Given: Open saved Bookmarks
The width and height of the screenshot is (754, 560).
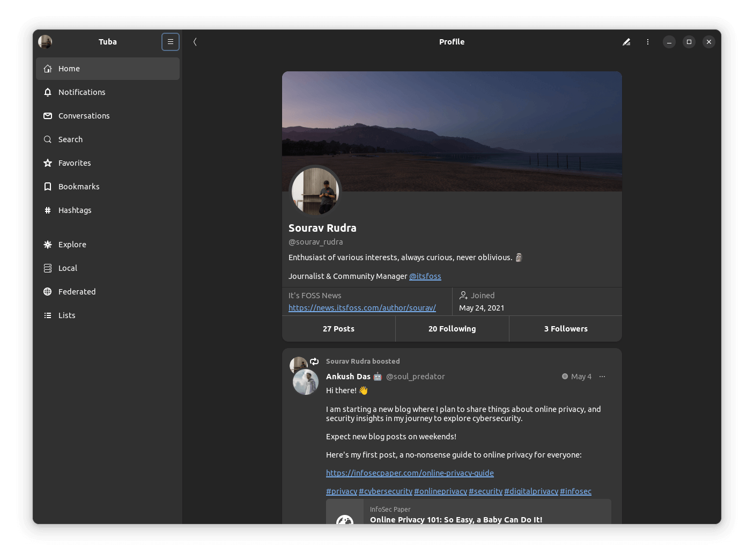Looking at the screenshot, I should pos(79,186).
